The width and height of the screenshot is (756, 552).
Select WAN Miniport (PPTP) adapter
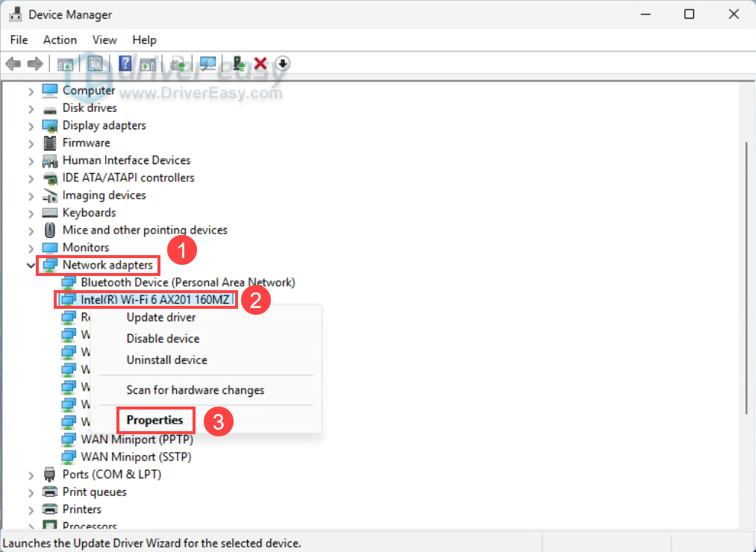[x=137, y=439]
